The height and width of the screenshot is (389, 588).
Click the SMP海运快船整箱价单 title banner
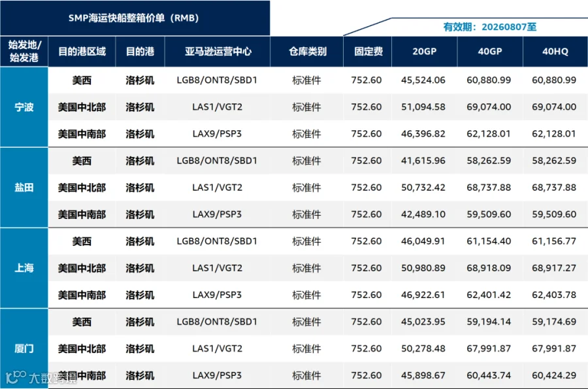pyautogui.click(x=135, y=18)
